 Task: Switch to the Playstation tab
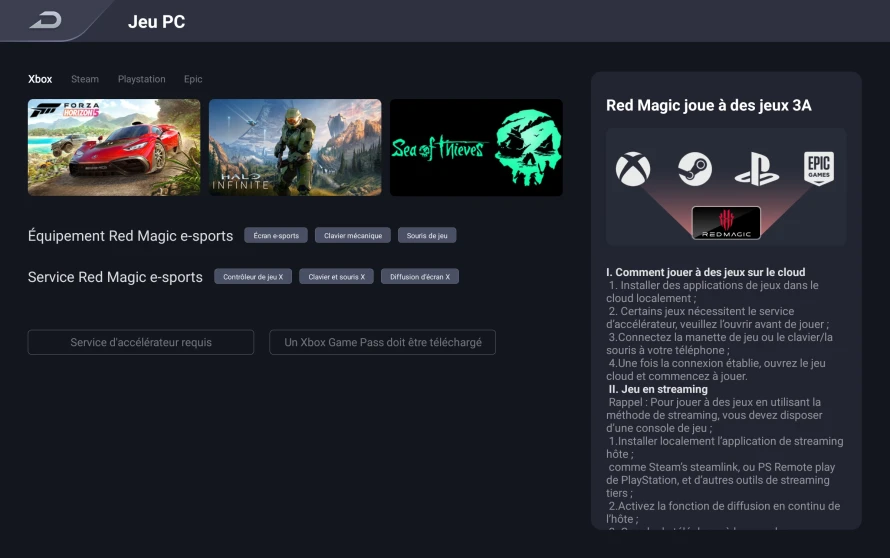click(x=141, y=79)
